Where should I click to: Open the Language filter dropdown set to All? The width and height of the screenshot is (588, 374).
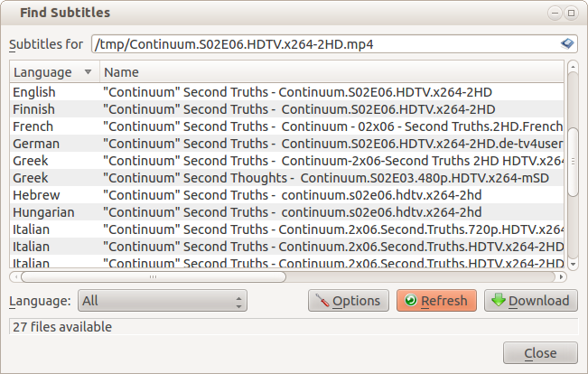163,301
